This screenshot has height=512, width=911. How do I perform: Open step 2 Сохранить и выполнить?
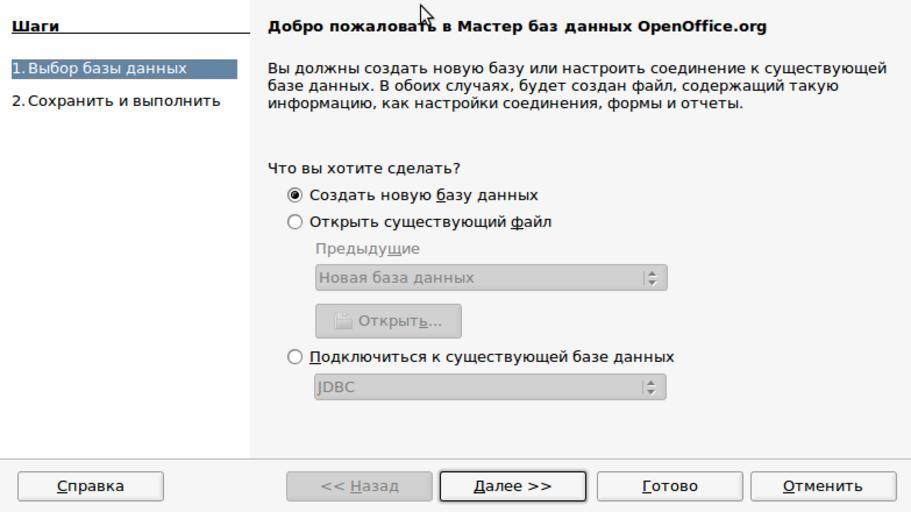point(116,101)
